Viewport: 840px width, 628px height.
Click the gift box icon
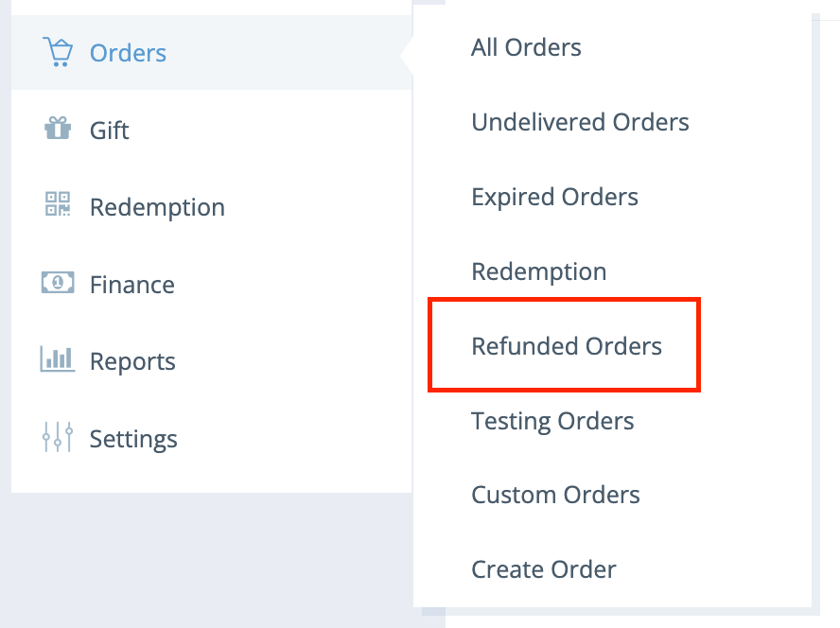(x=58, y=129)
